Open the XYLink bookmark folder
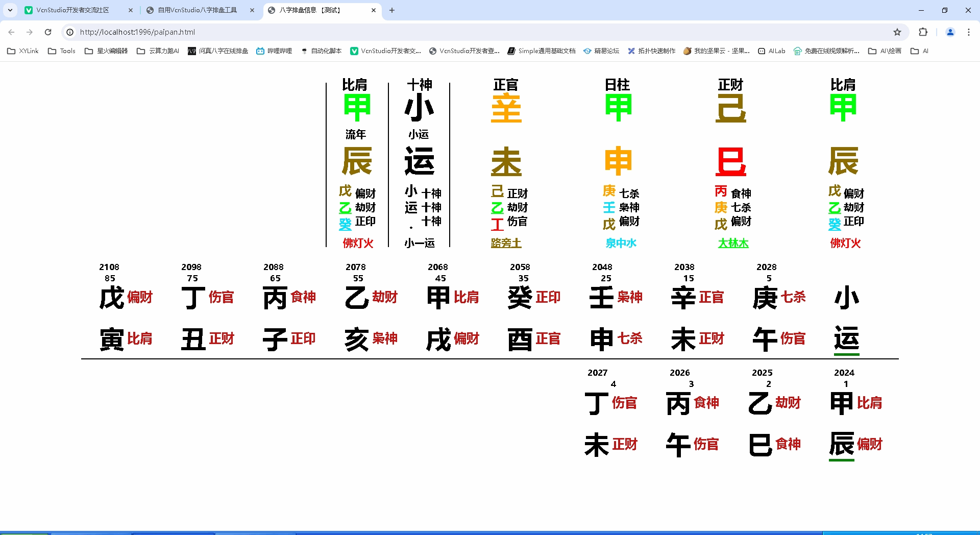Image resolution: width=980 pixels, height=535 pixels. (x=23, y=51)
